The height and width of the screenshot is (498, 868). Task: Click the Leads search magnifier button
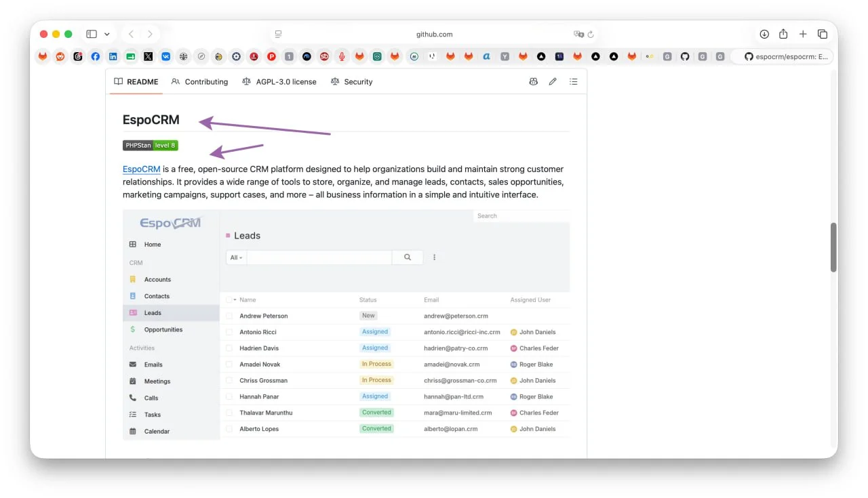point(408,257)
